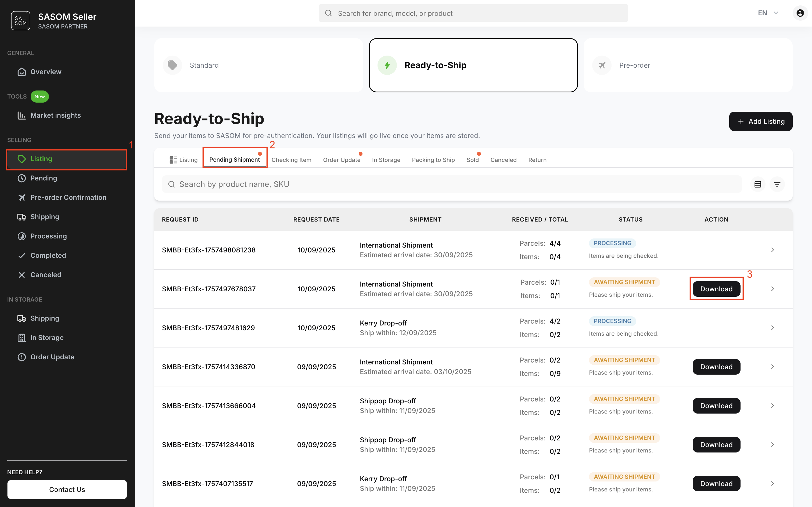Open the user account profile icon

pos(800,13)
